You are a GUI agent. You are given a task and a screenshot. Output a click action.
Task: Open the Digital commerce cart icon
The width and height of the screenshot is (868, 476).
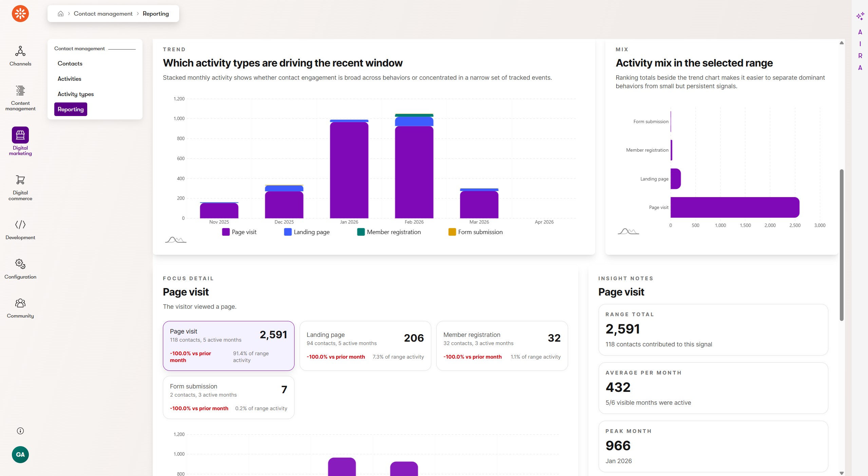[x=20, y=180]
